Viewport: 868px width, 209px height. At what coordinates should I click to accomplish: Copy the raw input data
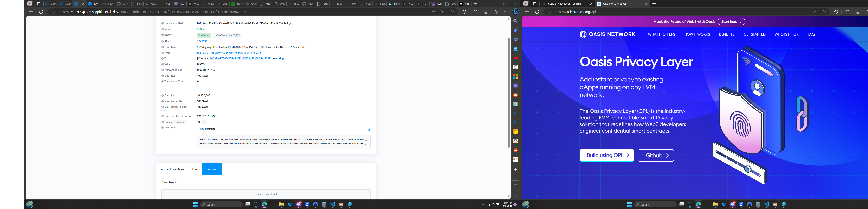tap(369, 130)
